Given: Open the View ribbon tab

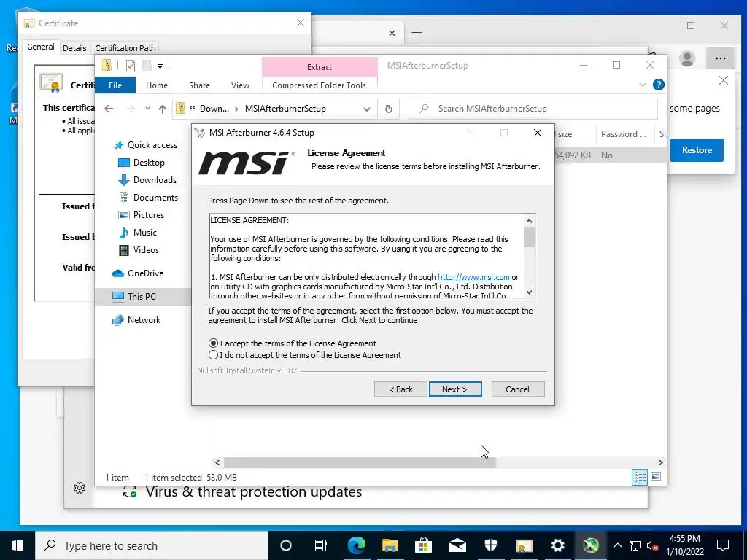Looking at the screenshot, I should 240,85.
